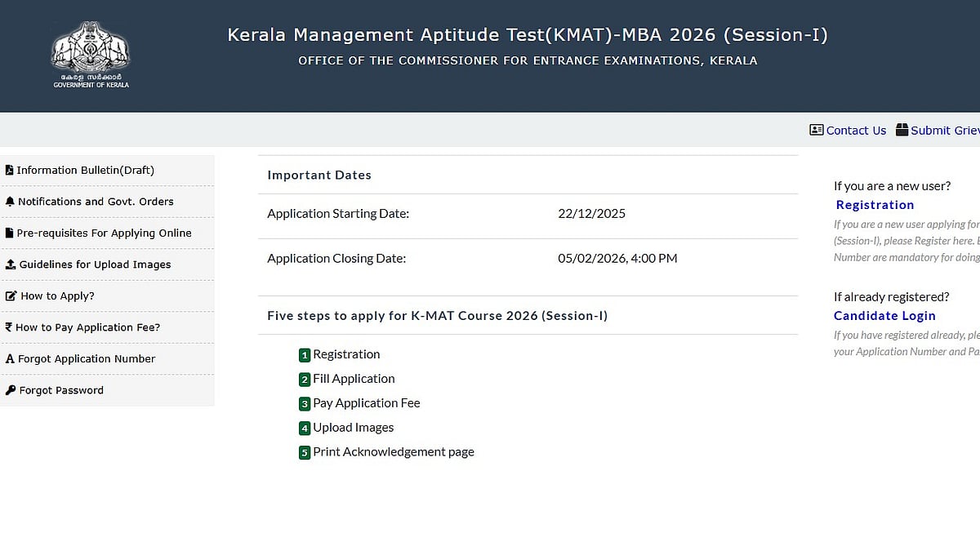Click the pencil icon next to How to Apply
The image size is (980, 551).
(x=10, y=295)
